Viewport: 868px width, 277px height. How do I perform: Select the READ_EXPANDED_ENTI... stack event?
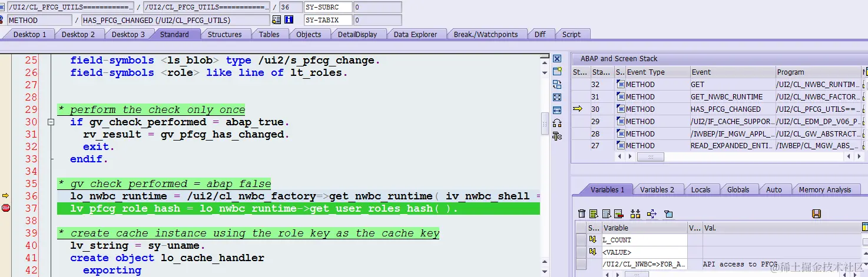[732, 145]
